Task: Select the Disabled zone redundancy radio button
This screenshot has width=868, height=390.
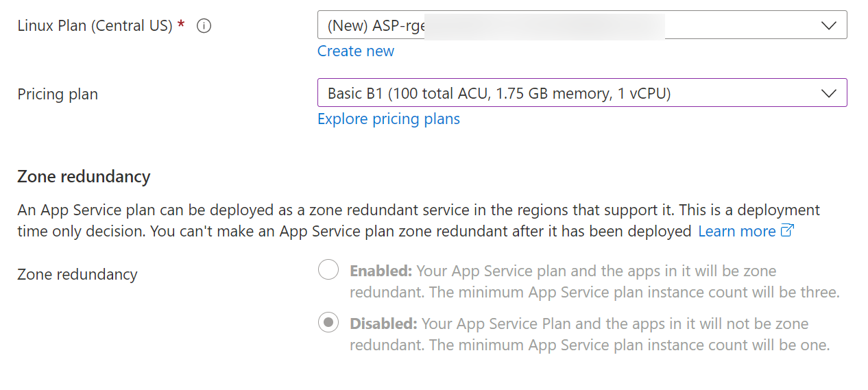Action: [x=328, y=323]
